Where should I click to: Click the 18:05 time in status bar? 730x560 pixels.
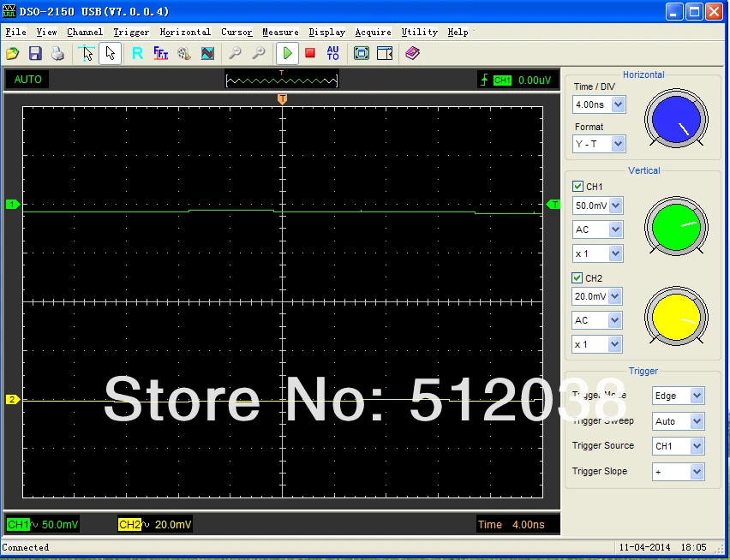point(693,547)
